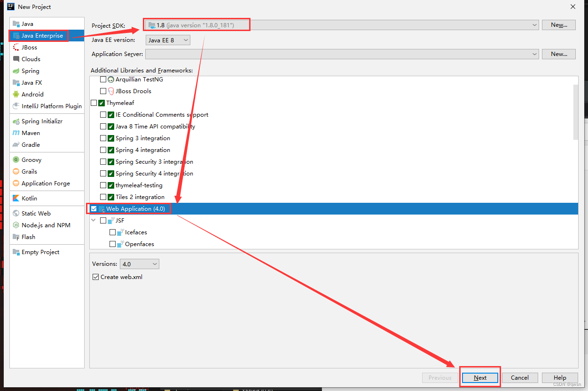This screenshot has width=588, height=391.
Task: Click the Gradle elephant icon
Action: pos(16,144)
